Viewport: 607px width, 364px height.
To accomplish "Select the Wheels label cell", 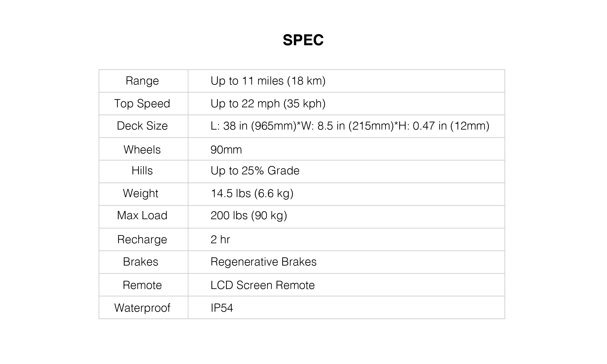I will (x=143, y=149).
